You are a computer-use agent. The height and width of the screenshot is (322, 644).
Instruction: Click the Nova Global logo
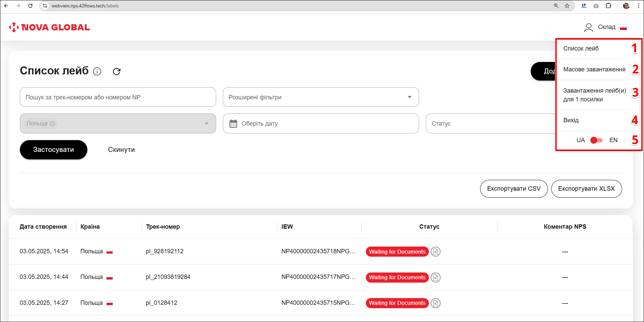[50, 27]
